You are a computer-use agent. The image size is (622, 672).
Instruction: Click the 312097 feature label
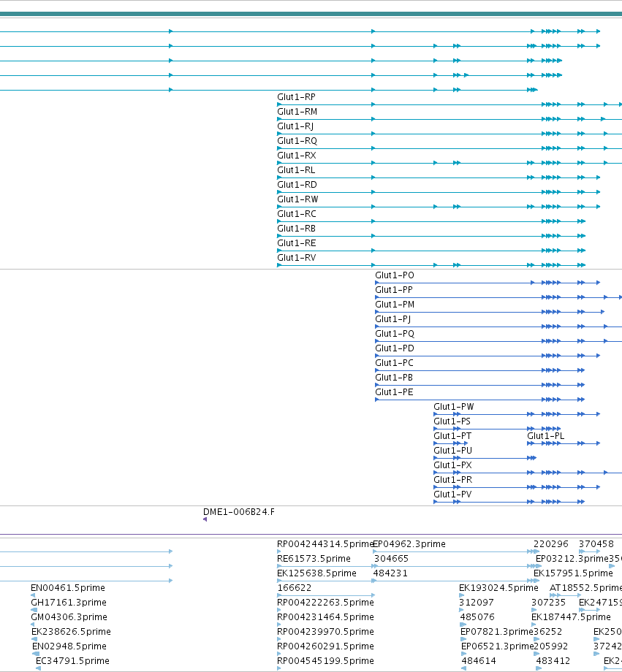point(477,602)
